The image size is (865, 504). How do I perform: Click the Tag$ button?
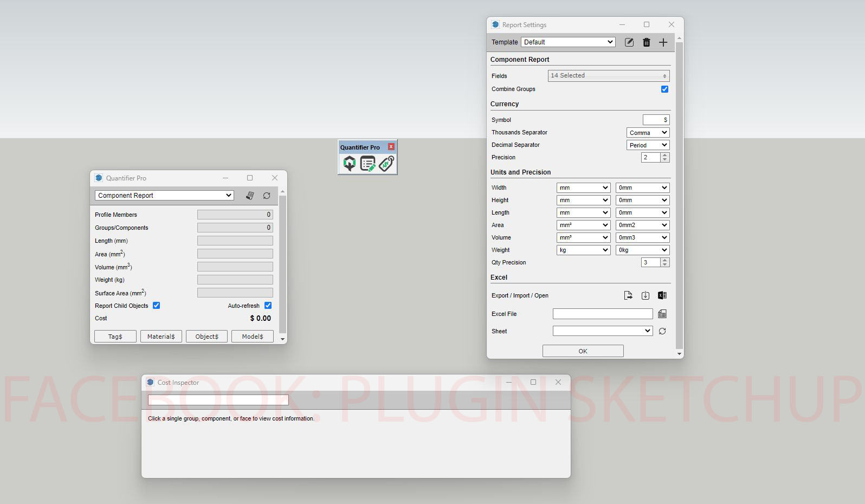(x=115, y=337)
